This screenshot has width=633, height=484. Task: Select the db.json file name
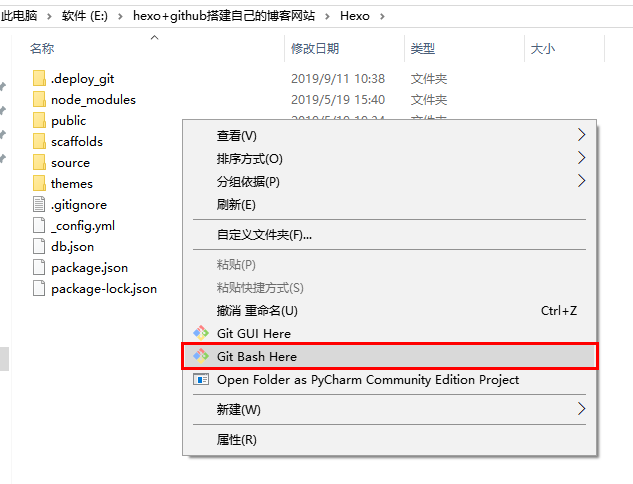point(72,247)
